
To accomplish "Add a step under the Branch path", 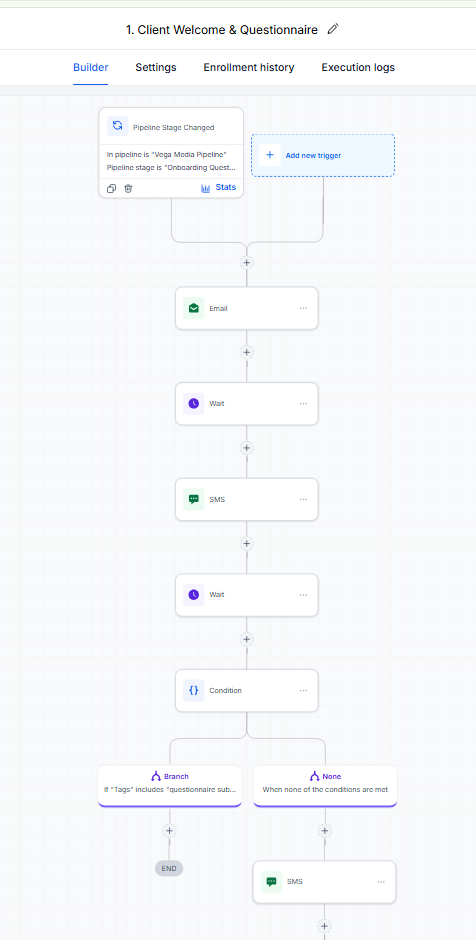I will (x=169, y=831).
